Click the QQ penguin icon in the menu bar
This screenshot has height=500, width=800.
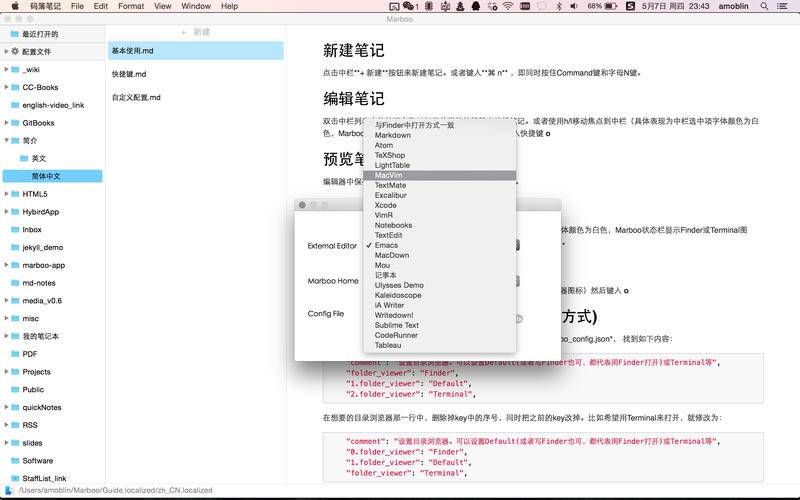coord(476,6)
